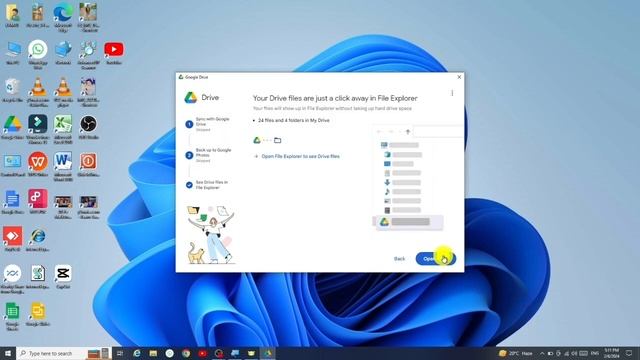
Task: Click the Back button in Drive dialog
Action: pyautogui.click(x=399, y=259)
